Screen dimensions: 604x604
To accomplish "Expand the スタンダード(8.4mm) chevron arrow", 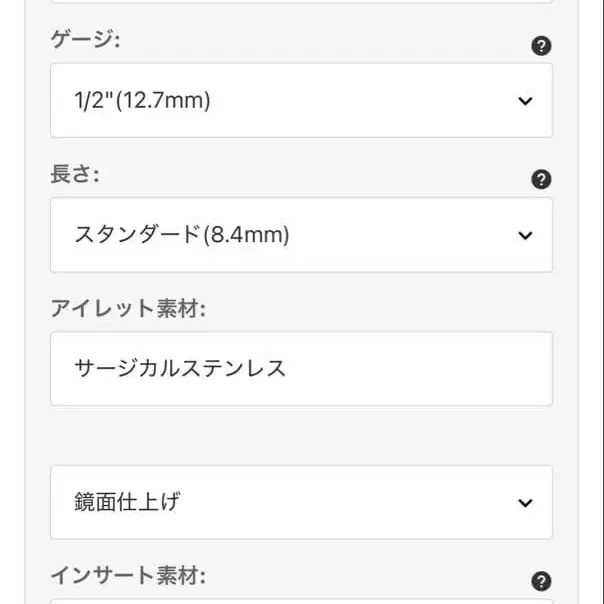I will pos(525,235).
